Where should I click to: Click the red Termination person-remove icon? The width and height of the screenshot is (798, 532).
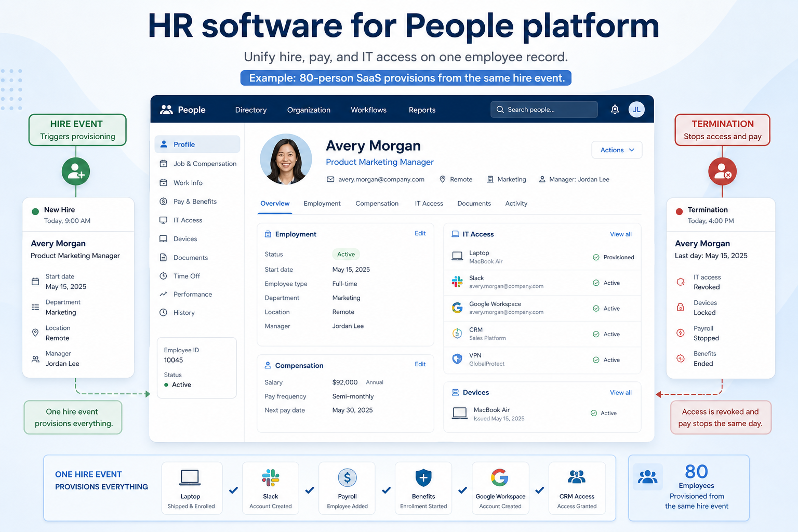pos(722,171)
